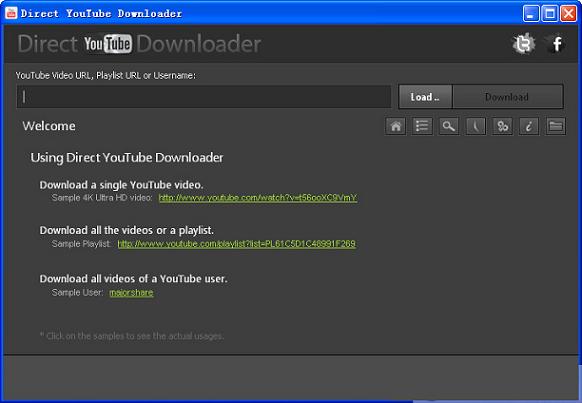Maximize the Direct YouTube Downloader window
Viewport: 582px width, 403px height.
[550, 14]
